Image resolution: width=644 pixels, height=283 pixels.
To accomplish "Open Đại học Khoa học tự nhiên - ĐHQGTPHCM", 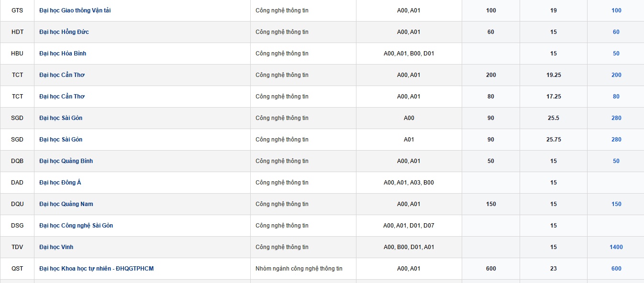I will 97,269.
